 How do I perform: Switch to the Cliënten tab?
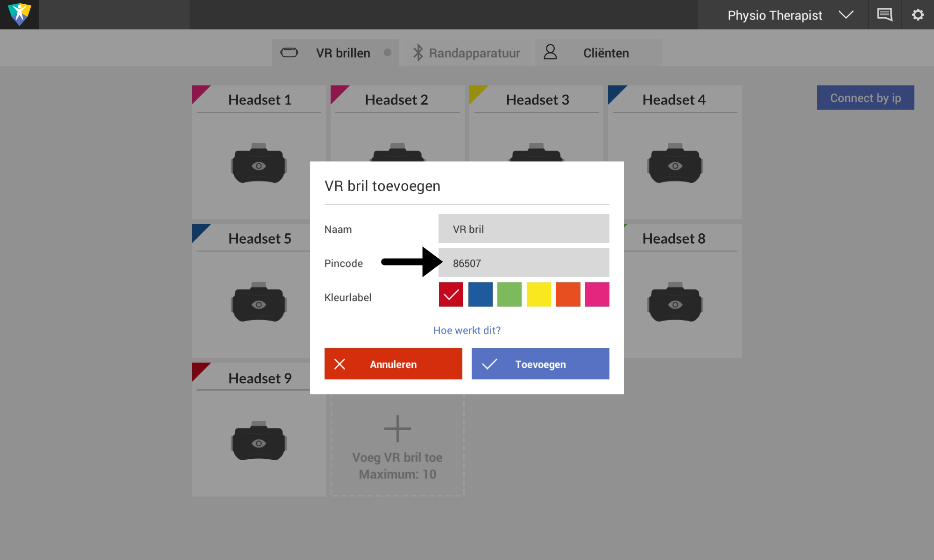[598, 53]
